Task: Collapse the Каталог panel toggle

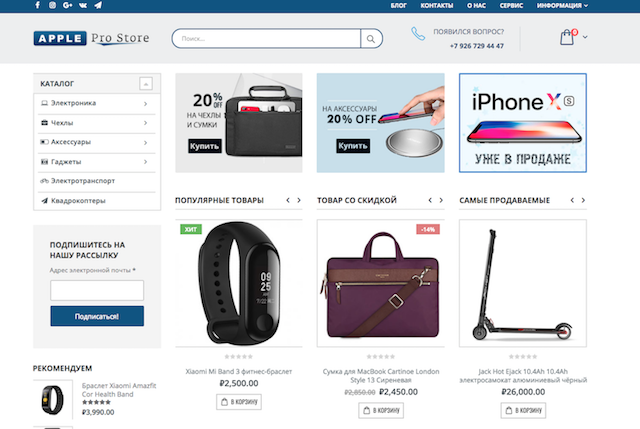Action: [146, 84]
